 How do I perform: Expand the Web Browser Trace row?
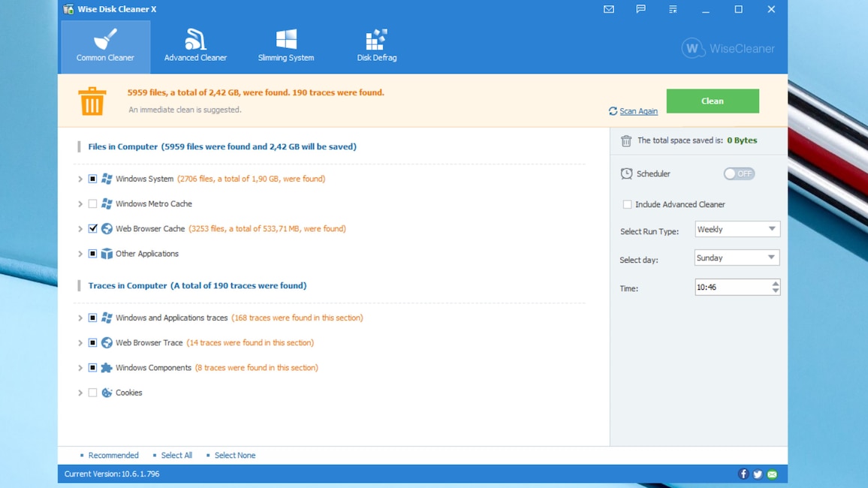pyautogui.click(x=80, y=342)
